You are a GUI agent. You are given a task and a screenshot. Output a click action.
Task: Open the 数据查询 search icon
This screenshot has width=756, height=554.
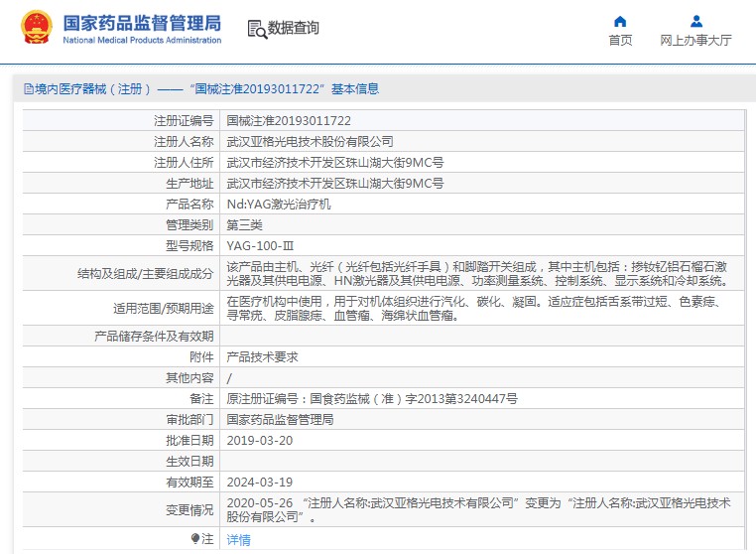[x=258, y=29]
